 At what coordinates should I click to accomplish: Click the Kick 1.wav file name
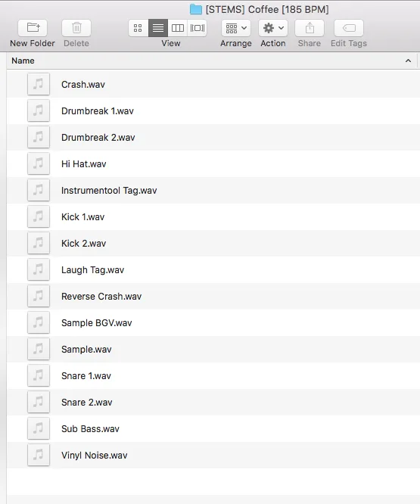coord(83,217)
